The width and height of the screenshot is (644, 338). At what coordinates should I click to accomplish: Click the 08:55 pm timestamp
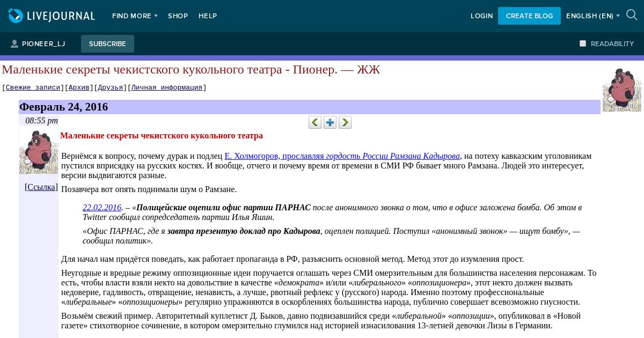41,121
